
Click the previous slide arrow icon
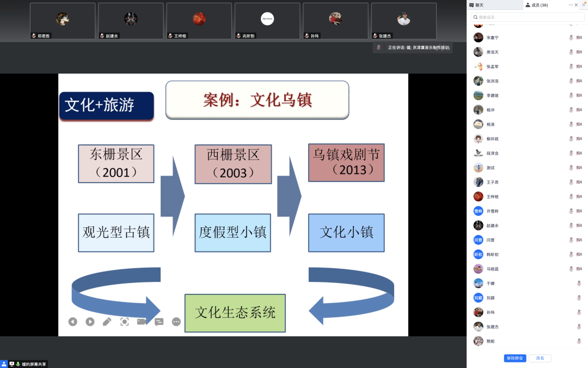click(73, 322)
